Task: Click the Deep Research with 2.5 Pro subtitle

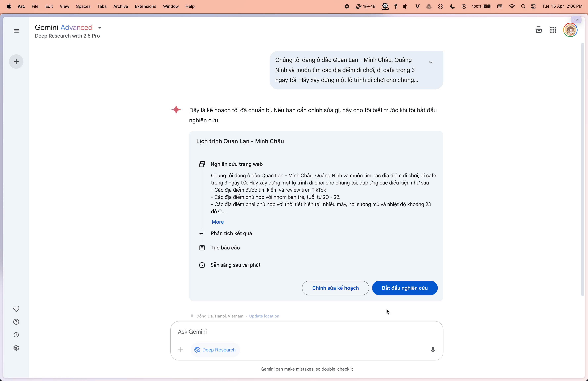Action: (67, 36)
